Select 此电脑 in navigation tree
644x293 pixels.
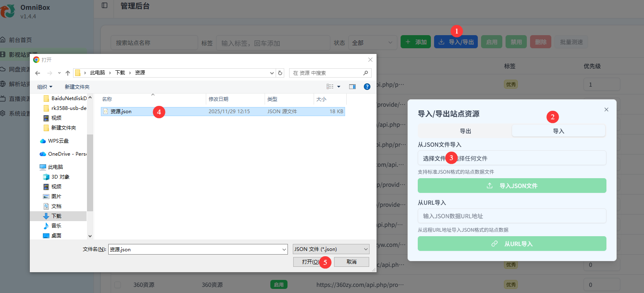point(51,167)
